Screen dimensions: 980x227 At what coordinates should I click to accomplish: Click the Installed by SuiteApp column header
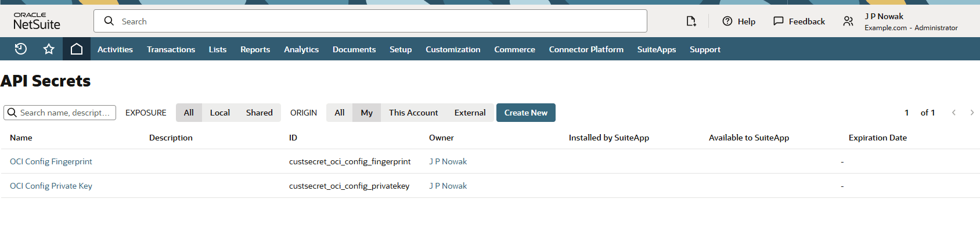[x=609, y=138]
